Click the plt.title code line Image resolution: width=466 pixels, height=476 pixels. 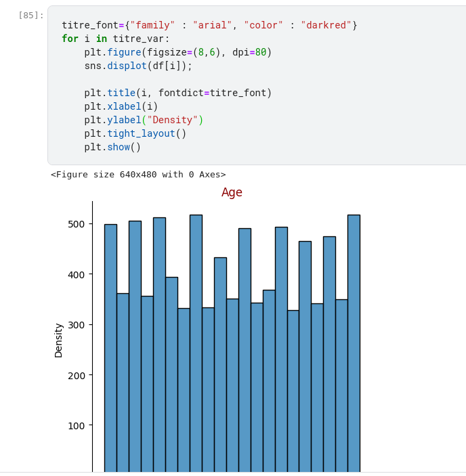(177, 93)
